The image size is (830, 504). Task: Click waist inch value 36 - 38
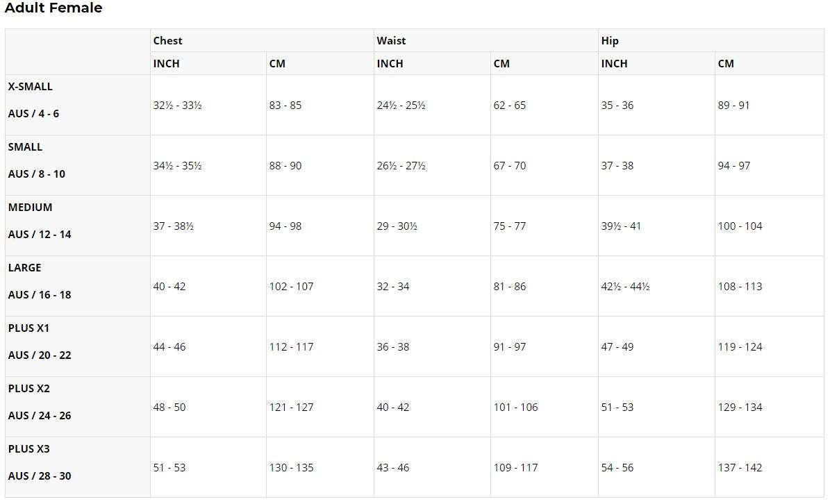(x=393, y=347)
